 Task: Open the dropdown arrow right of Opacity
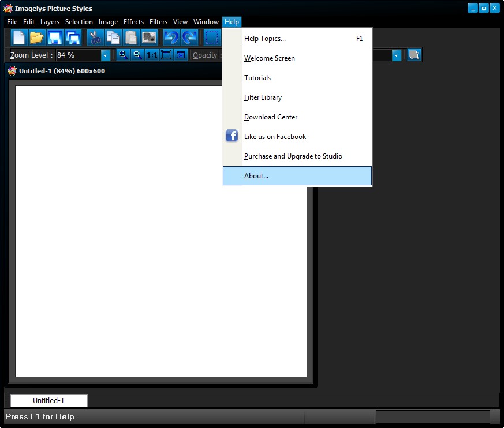click(397, 55)
